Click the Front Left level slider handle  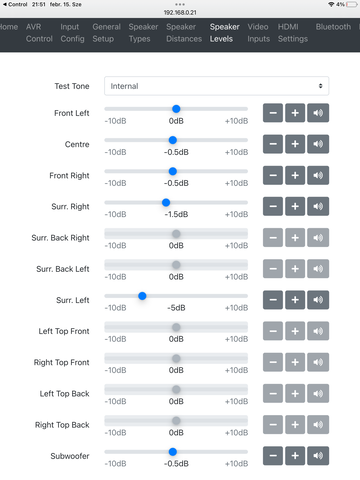coord(176,109)
